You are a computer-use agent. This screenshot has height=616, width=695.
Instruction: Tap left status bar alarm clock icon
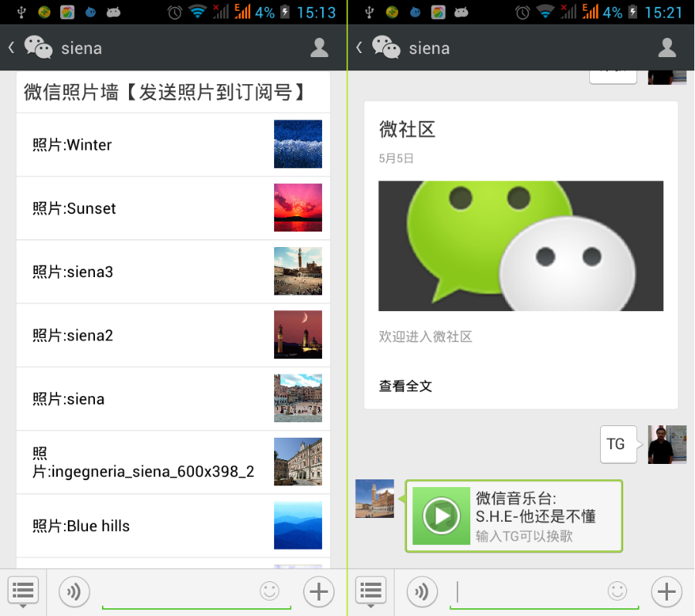point(175,12)
